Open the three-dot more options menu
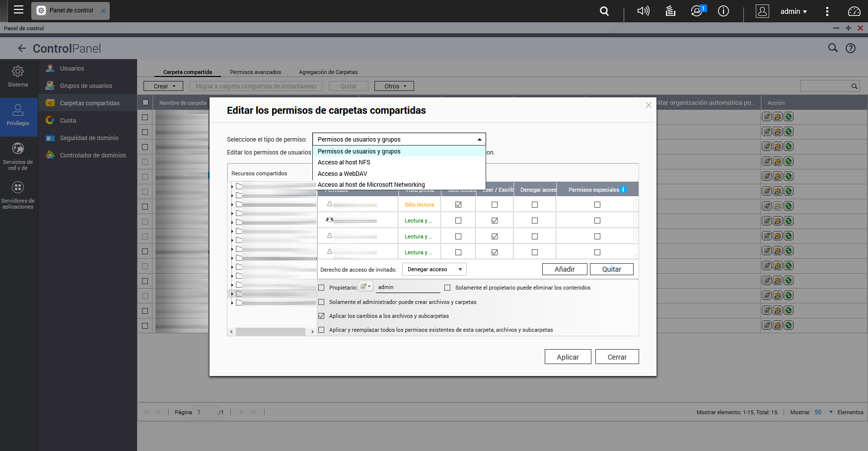 point(827,11)
